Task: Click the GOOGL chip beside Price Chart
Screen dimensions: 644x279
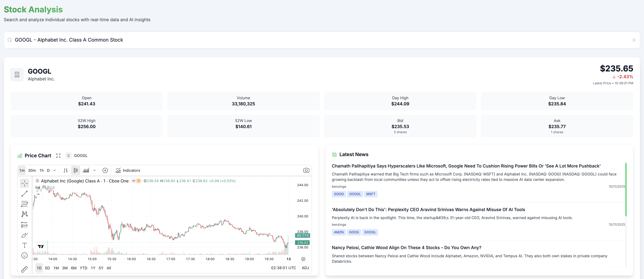Action: pyautogui.click(x=77, y=155)
